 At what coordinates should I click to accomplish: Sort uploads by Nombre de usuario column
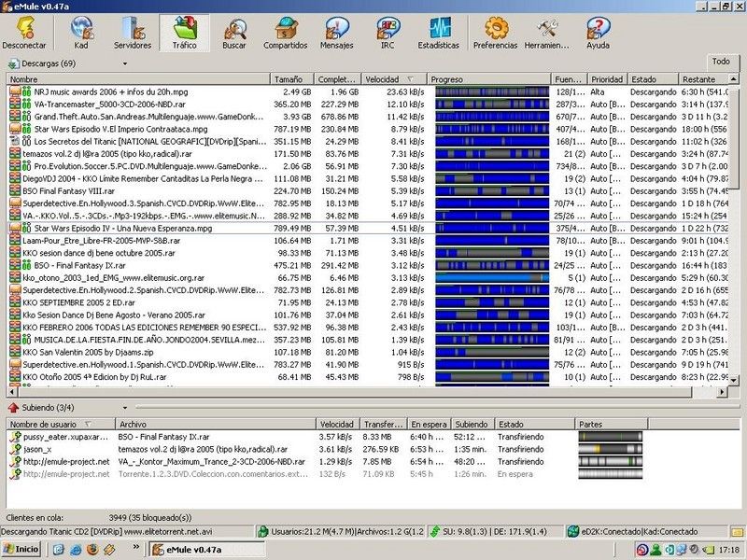[61, 424]
